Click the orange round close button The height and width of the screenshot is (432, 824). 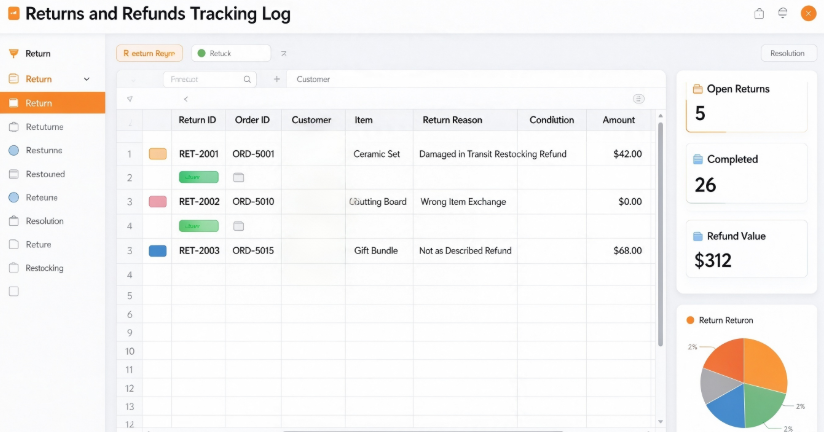(x=808, y=13)
